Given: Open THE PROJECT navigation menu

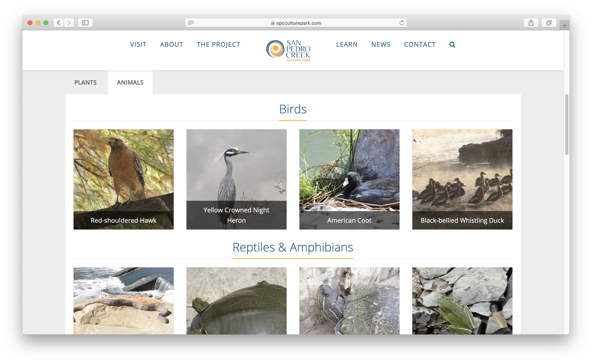Looking at the screenshot, I should pyautogui.click(x=218, y=45).
